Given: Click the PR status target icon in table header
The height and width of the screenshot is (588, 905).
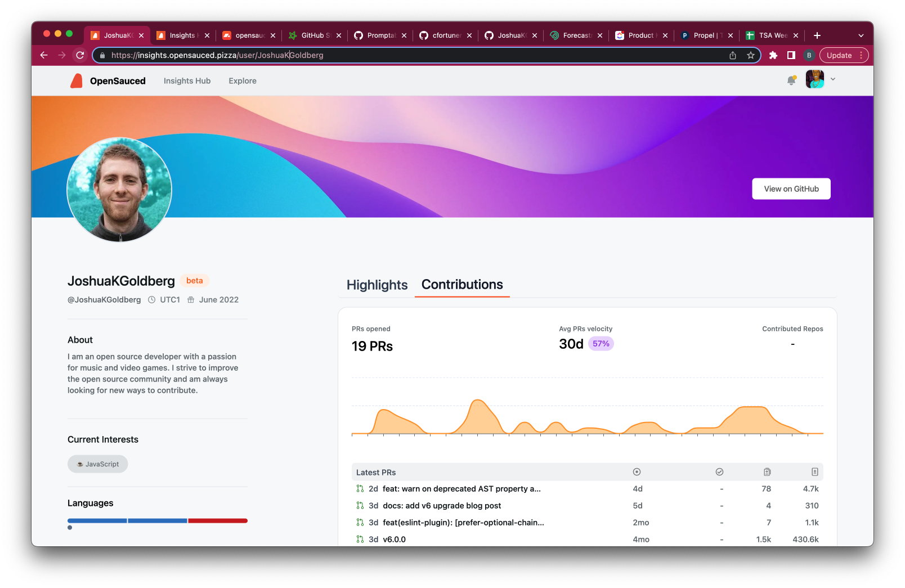Looking at the screenshot, I should click(x=636, y=472).
